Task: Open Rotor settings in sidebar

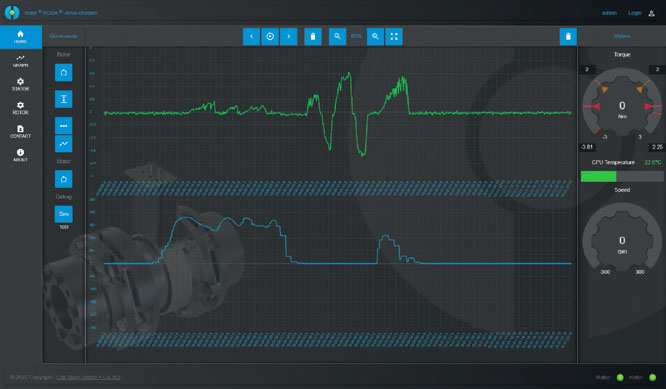Action: [20, 108]
